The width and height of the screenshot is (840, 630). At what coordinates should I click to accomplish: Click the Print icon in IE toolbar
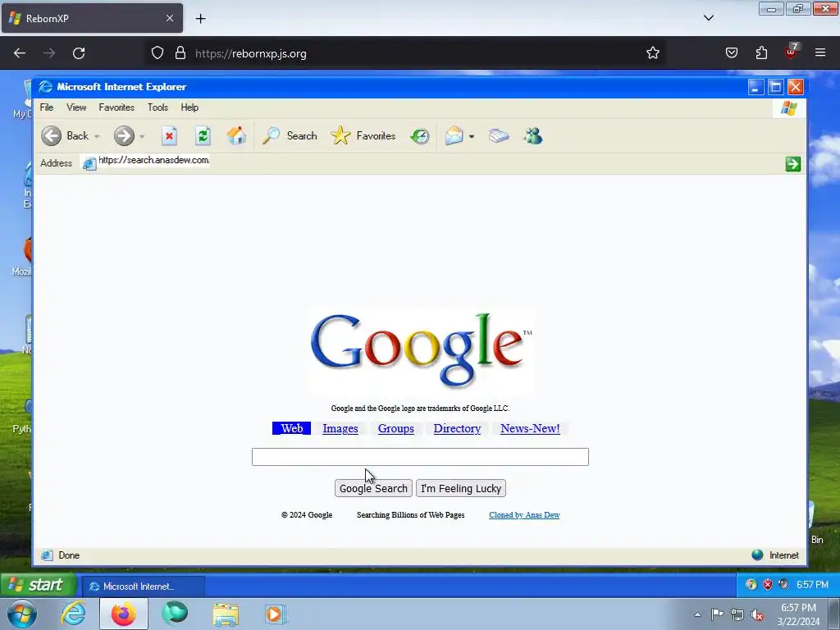[x=499, y=136]
